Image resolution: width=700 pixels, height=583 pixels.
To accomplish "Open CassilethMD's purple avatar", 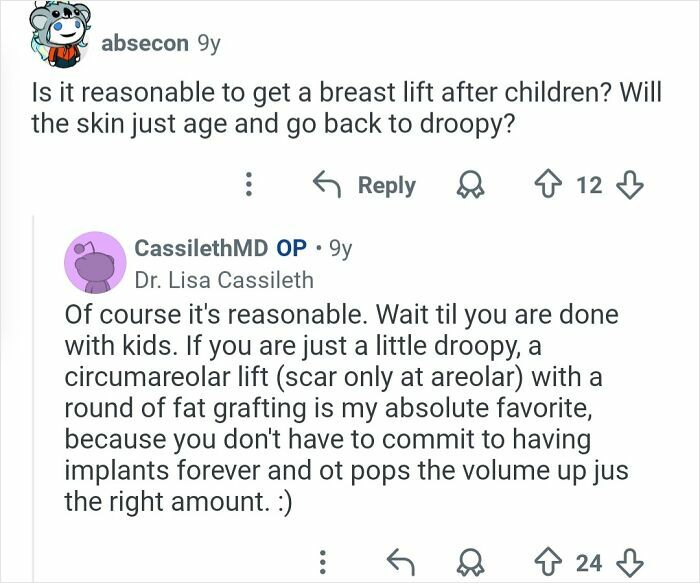I will click(x=92, y=262).
